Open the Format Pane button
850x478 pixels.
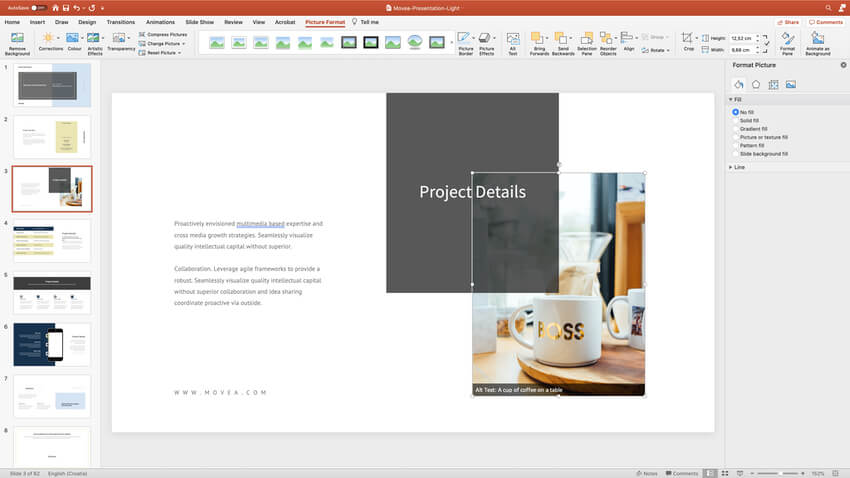click(x=788, y=42)
